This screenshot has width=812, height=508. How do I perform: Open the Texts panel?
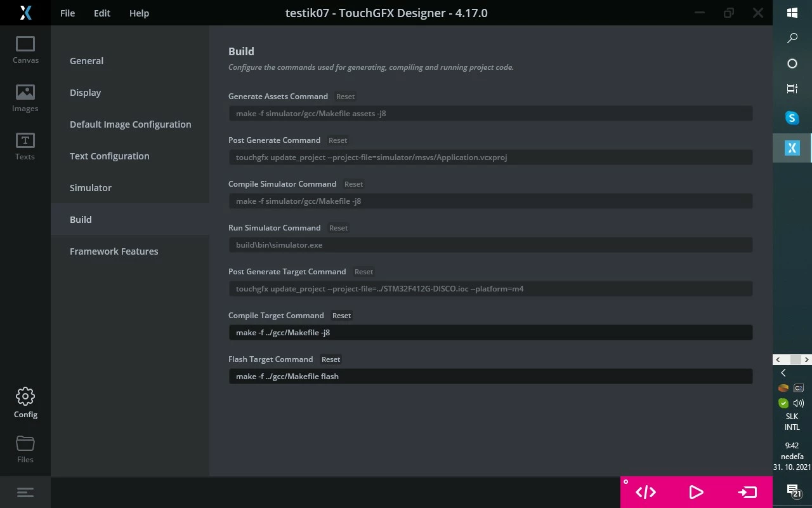pyautogui.click(x=25, y=147)
